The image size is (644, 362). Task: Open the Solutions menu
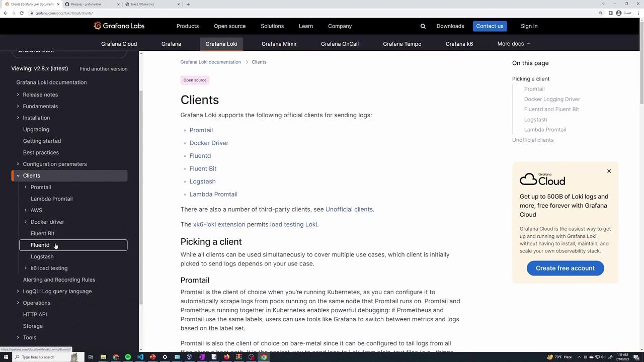click(272, 26)
